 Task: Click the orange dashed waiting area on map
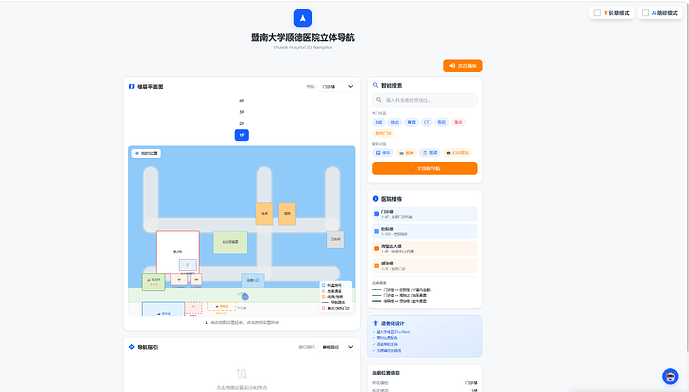(x=222, y=306)
